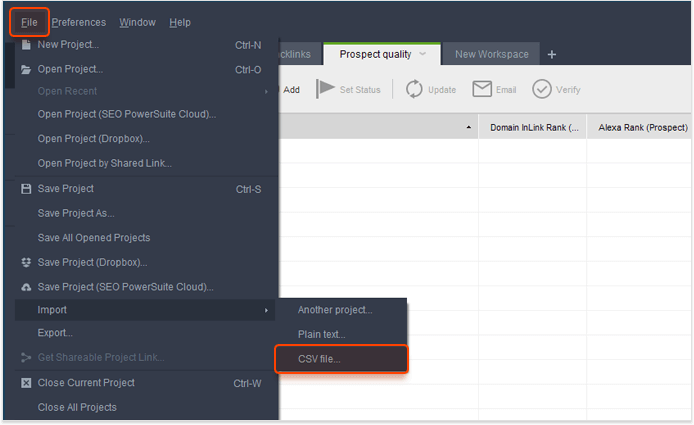Screen dimensions: 694x425
Task: Open the File menu
Action: [29, 22]
